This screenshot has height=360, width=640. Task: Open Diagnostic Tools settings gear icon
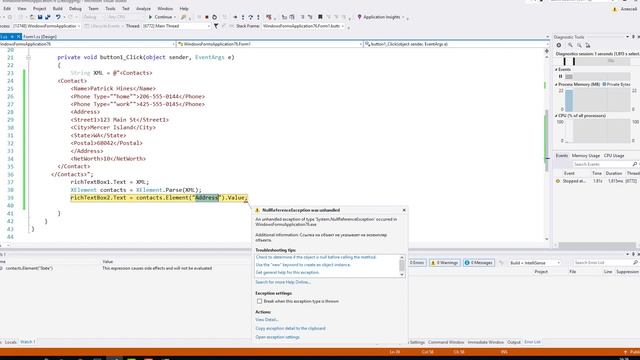click(x=559, y=45)
